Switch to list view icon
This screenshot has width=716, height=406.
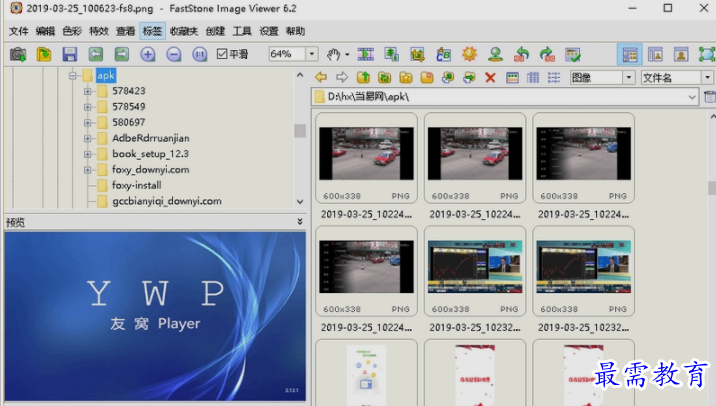pos(554,78)
